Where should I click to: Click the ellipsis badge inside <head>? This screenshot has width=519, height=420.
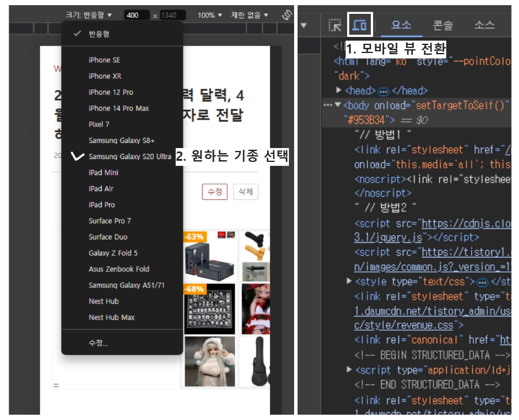(383, 91)
